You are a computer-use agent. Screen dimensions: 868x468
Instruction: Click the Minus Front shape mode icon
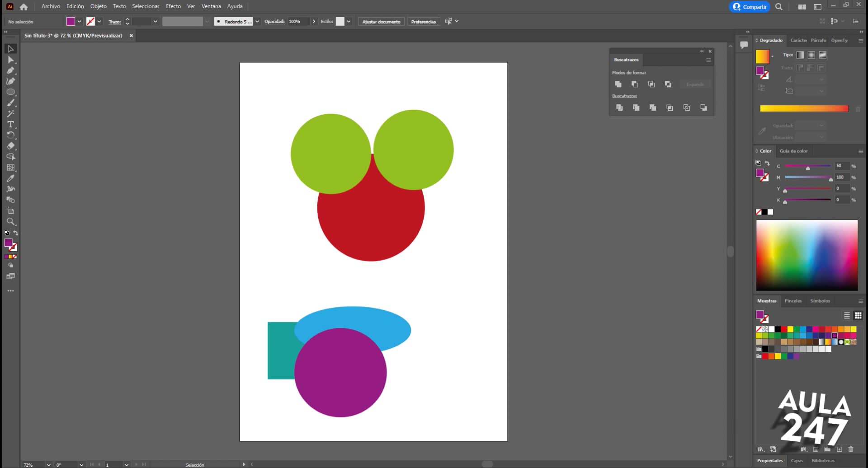tap(635, 84)
